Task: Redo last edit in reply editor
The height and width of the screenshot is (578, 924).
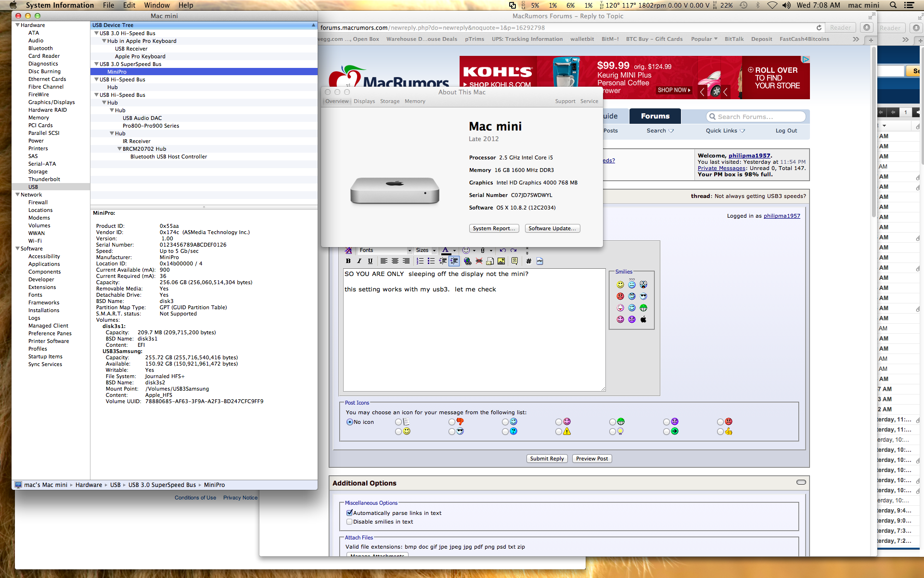Action: pyautogui.click(x=513, y=250)
